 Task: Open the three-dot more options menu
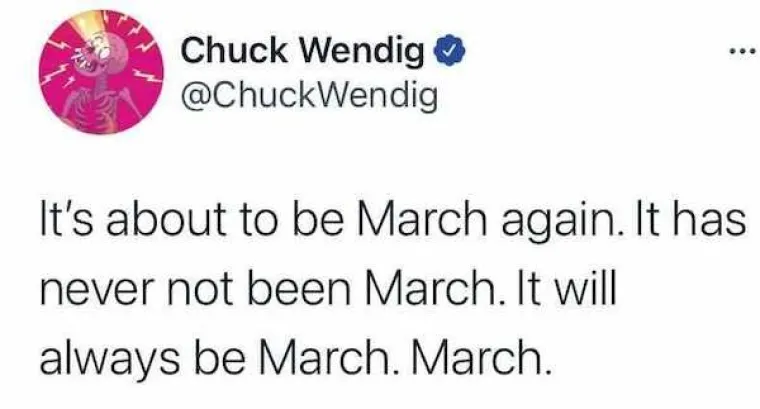point(744,49)
